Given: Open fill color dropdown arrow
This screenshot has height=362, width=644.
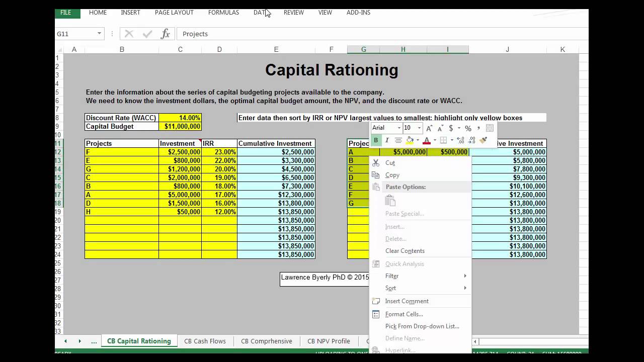Looking at the screenshot, I should point(418,140).
